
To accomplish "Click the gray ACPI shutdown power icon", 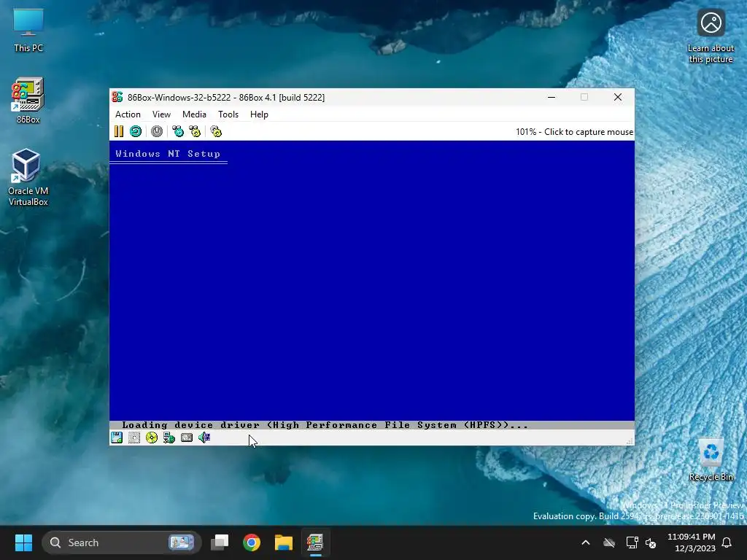I will click(157, 131).
